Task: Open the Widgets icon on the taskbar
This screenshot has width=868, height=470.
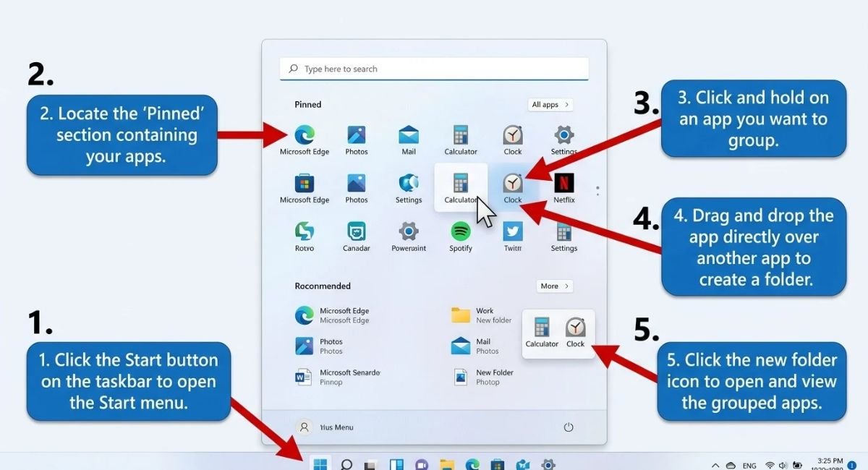Action: pos(396,465)
